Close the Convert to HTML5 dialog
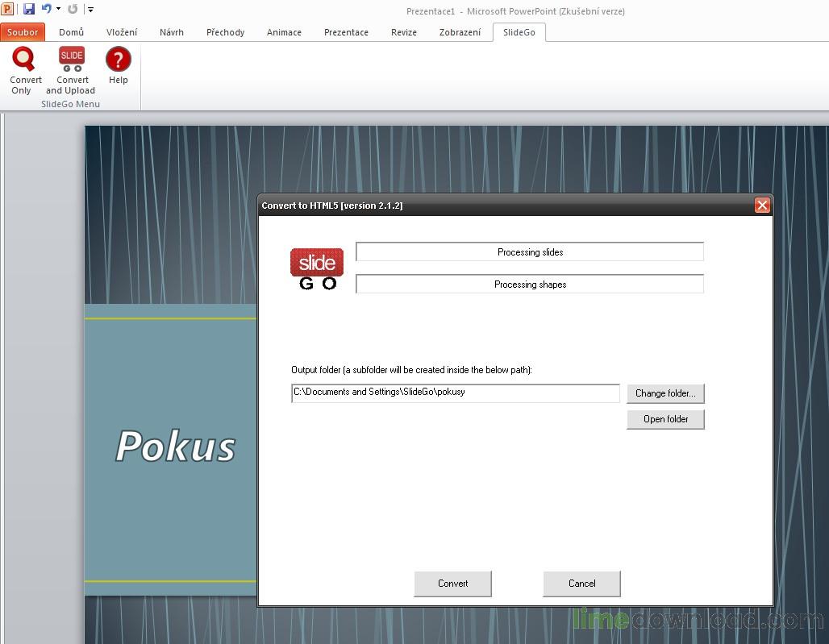This screenshot has height=644, width=829. [x=762, y=205]
